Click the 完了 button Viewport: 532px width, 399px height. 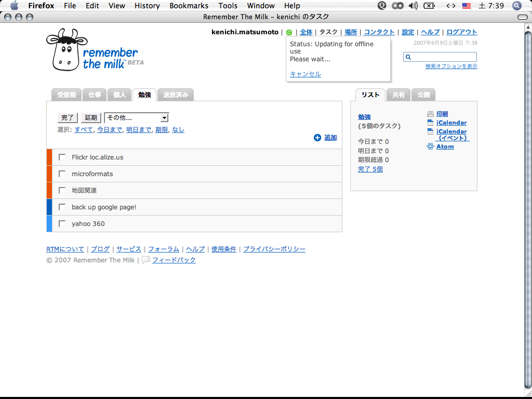pyautogui.click(x=68, y=118)
